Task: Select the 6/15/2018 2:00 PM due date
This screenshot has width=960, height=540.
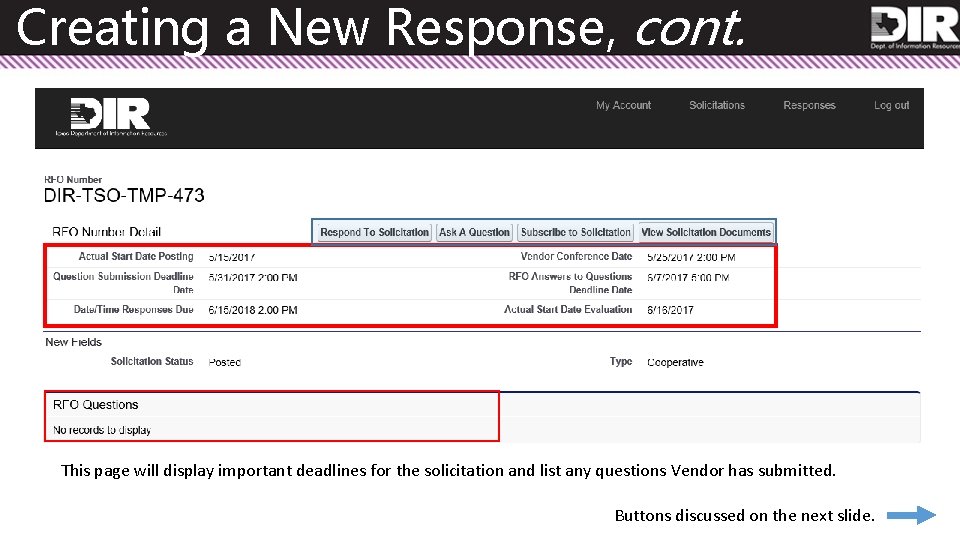Action: [x=253, y=310]
